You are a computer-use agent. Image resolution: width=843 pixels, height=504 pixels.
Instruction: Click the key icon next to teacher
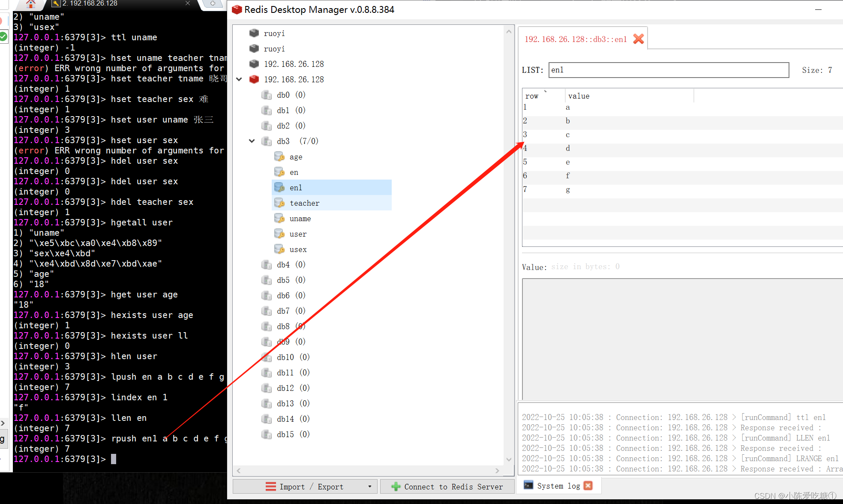(279, 203)
